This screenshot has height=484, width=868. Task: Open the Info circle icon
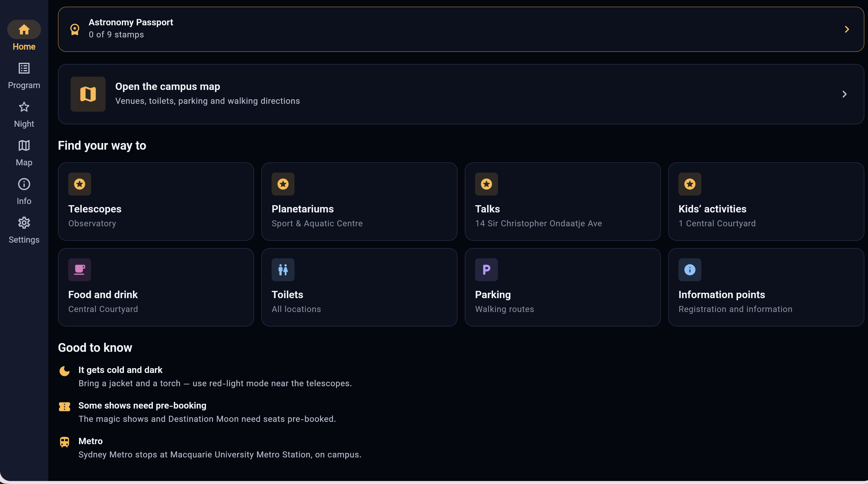[24, 184]
